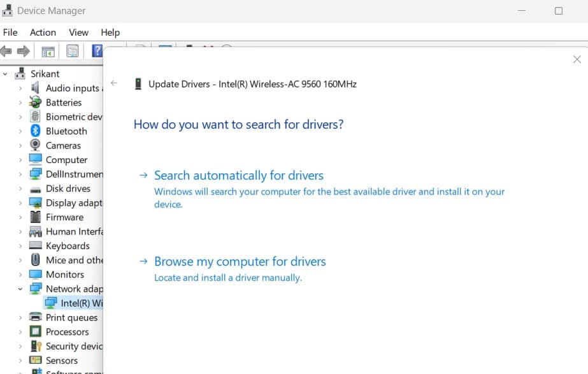Click the Back arrow toolbar icon

point(6,51)
